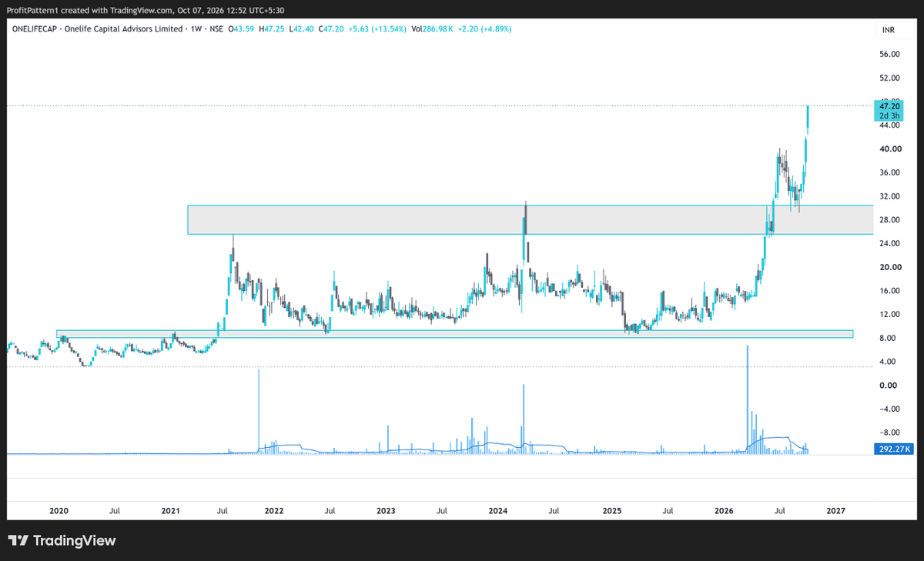924x561 pixels.
Task: Select the upper gray resistance zone rectangle
Action: [x=530, y=219]
